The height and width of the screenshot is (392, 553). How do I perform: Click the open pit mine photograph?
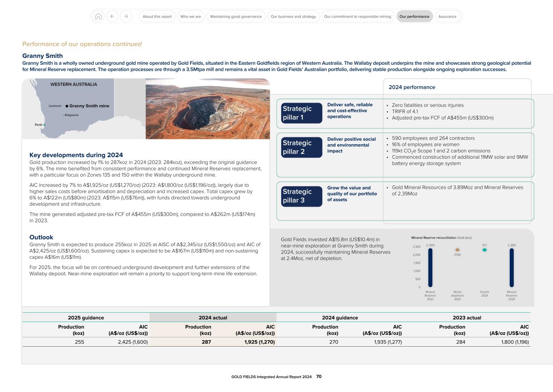point(207,109)
